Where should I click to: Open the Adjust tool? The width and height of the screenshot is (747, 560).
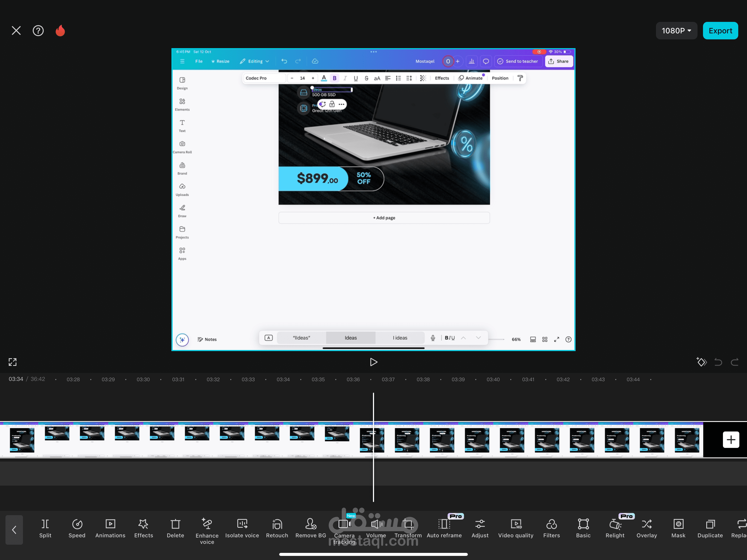click(480, 528)
